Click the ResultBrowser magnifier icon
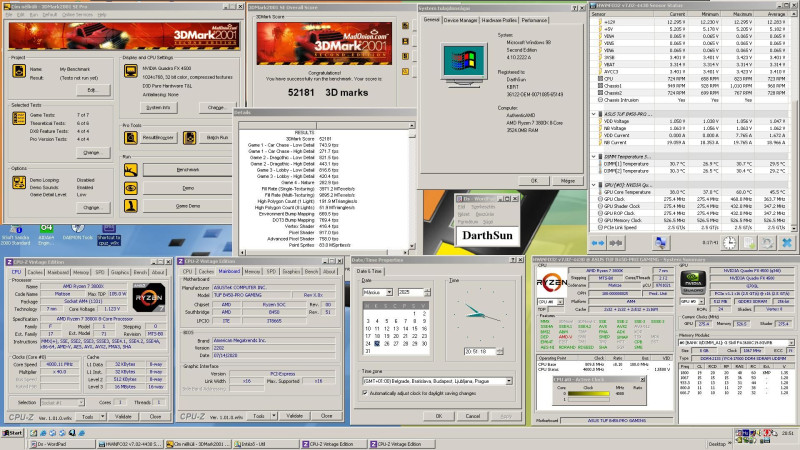 pyautogui.click(x=131, y=137)
